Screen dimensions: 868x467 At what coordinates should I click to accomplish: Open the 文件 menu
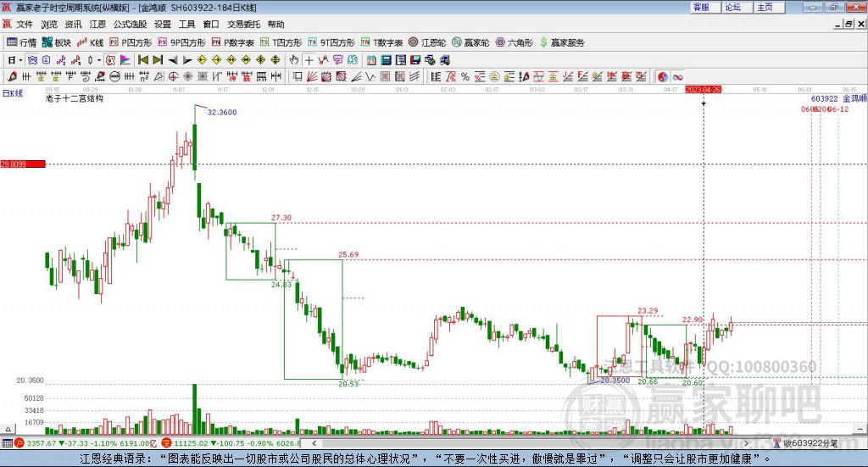25,25
